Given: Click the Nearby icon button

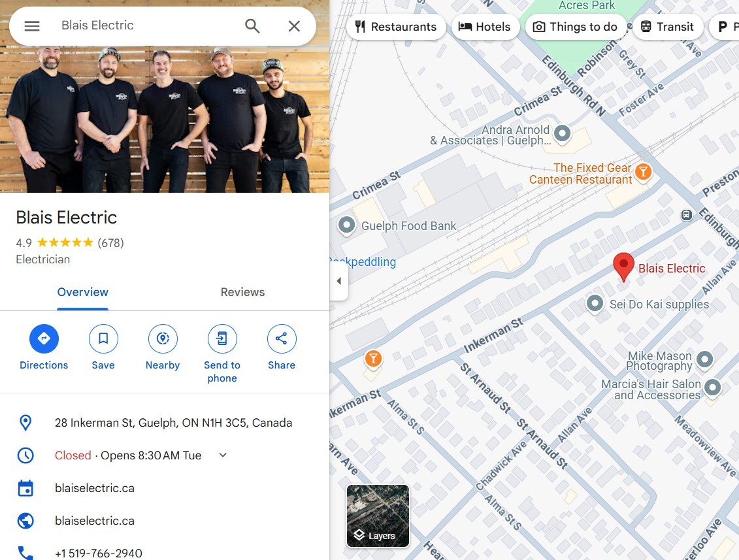Looking at the screenshot, I should pyautogui.click(x=163, y=338).
